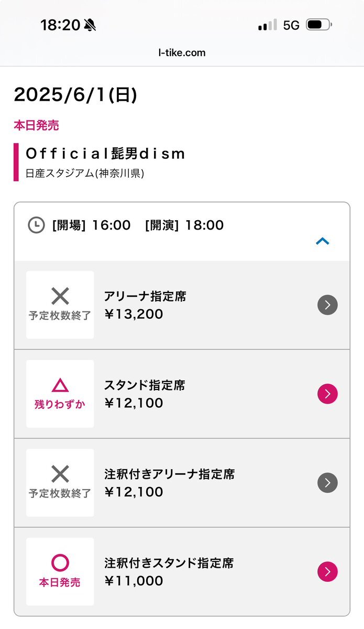This screenshot has width=364, height=629.
Task: Tap X status icon for 注釈付きアリーナ指定席
Action: pos(60,474)
